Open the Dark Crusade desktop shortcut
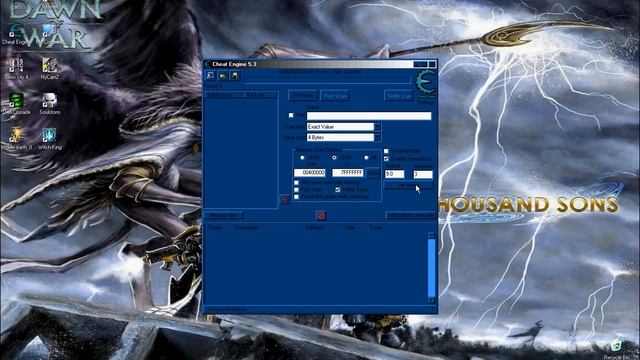Image resolution: width=640 pixels, height=360 pixels. point(16,103)
